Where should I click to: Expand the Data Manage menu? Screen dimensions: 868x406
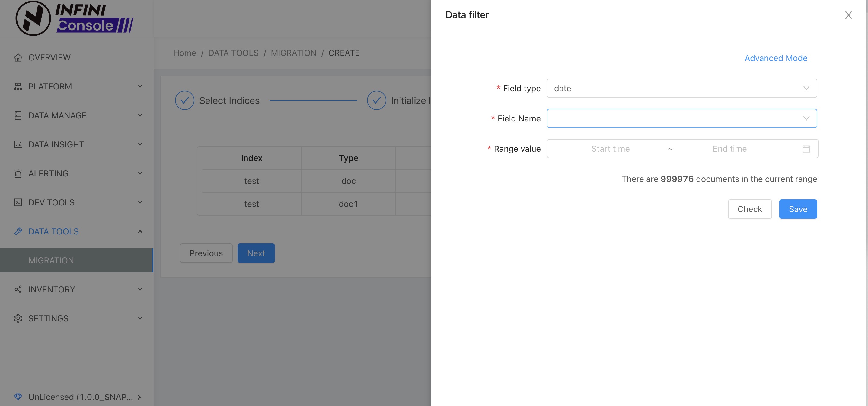77,116
